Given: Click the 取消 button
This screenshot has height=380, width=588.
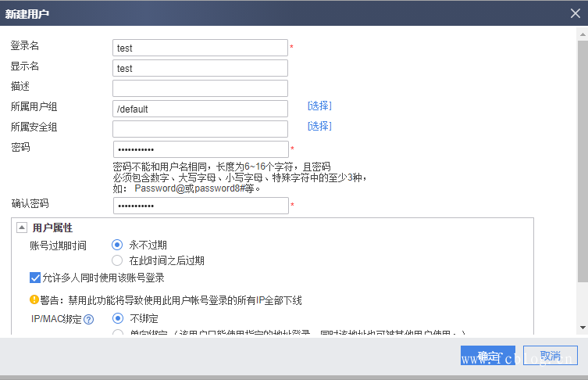Looking at the screenshot, I should click(550, 356).
